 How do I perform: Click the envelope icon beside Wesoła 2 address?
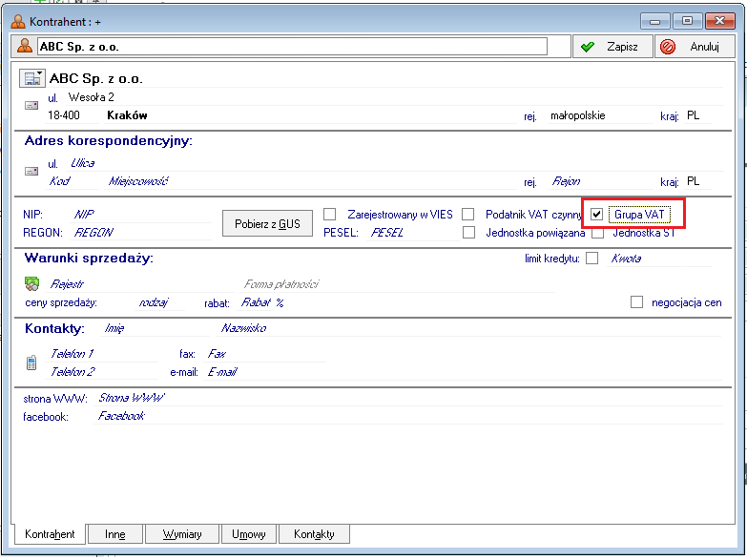pyautogui.click(x=31, y=105)
